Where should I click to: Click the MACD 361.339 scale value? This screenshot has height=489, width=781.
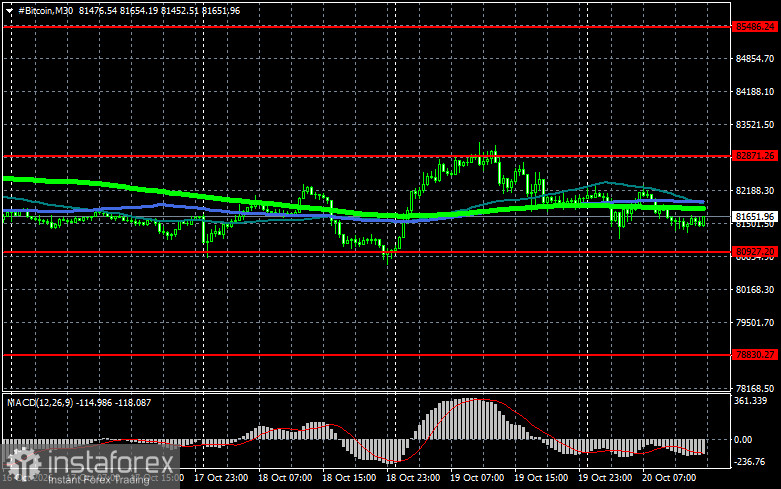click(750, 401)
